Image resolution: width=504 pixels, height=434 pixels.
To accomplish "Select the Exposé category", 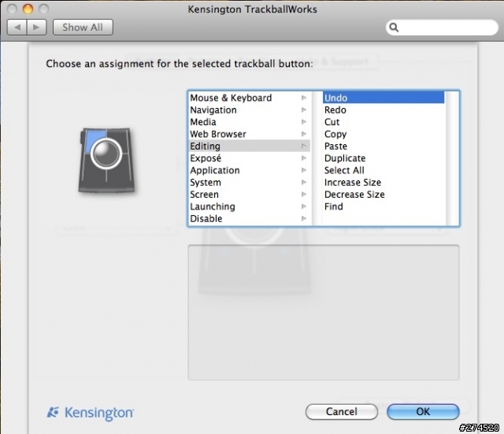I will pos(249,158).
